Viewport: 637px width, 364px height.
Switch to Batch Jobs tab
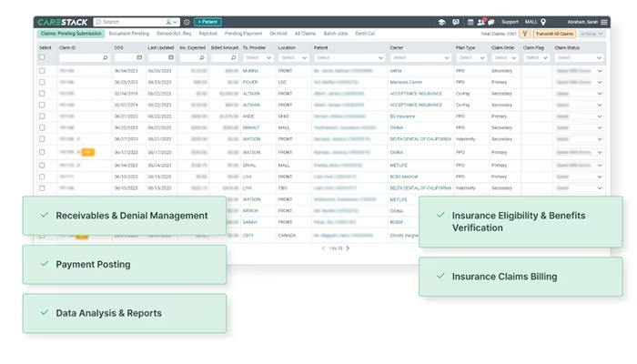(336, 34)
